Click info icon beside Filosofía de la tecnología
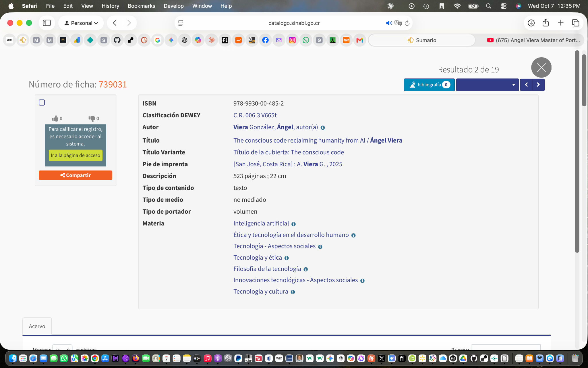Screen dimensions: 588x368 click(x=306, y=269)
